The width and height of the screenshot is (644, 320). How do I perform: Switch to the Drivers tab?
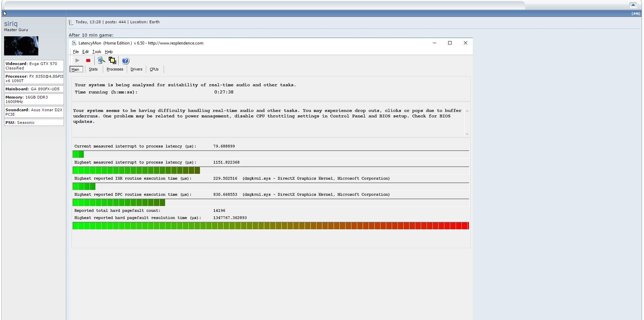pyautogui.click(x=136, y=69)
